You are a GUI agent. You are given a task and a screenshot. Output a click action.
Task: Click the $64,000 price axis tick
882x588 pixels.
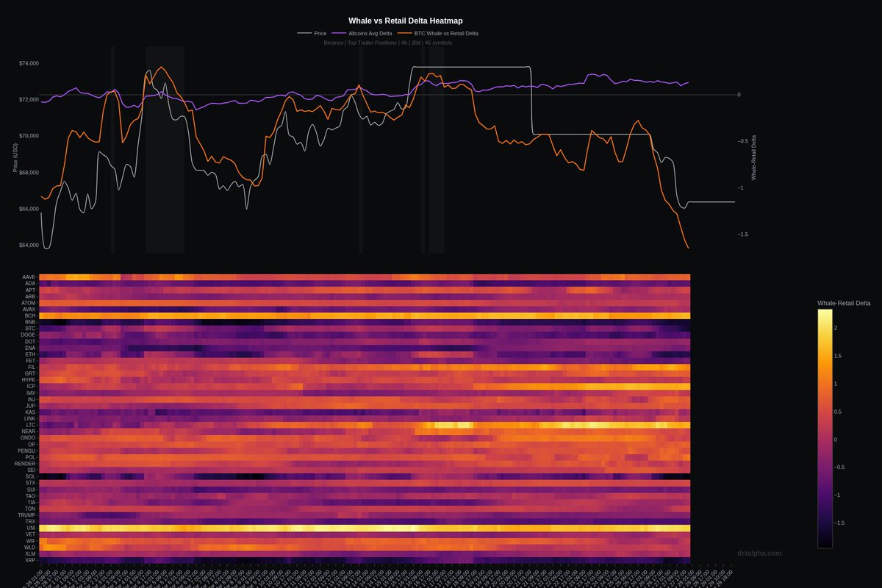(x=29, y=245)
